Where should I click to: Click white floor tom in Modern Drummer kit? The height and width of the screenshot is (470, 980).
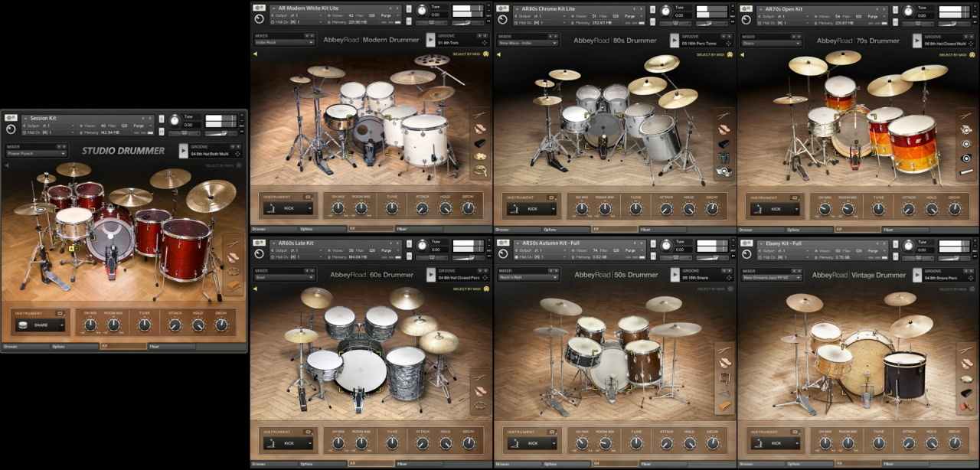point(425,139)
